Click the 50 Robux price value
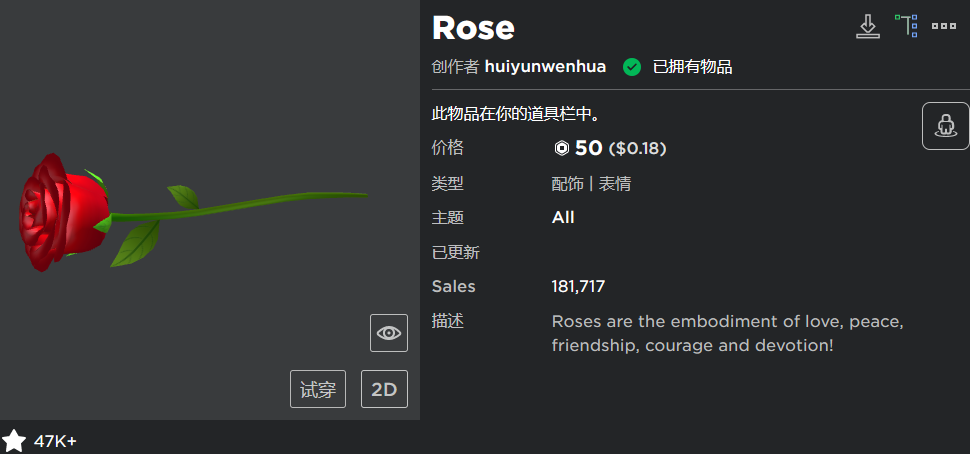This screenshot has width=970, height=454. 588,149
